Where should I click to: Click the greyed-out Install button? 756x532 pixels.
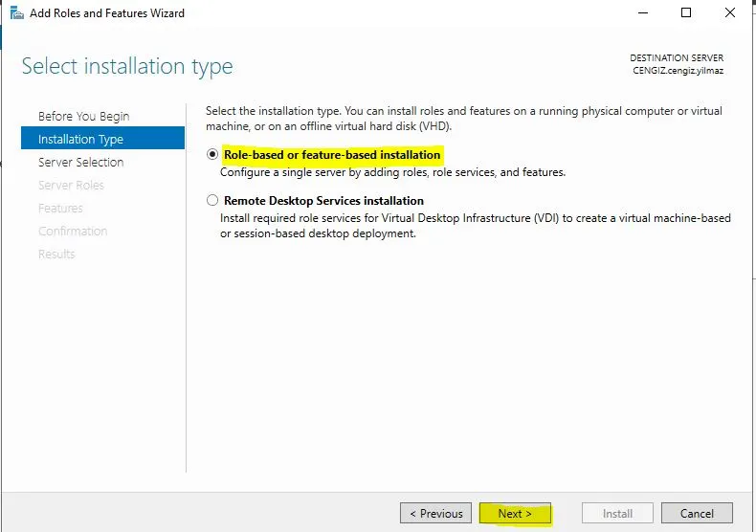point(617,513)
